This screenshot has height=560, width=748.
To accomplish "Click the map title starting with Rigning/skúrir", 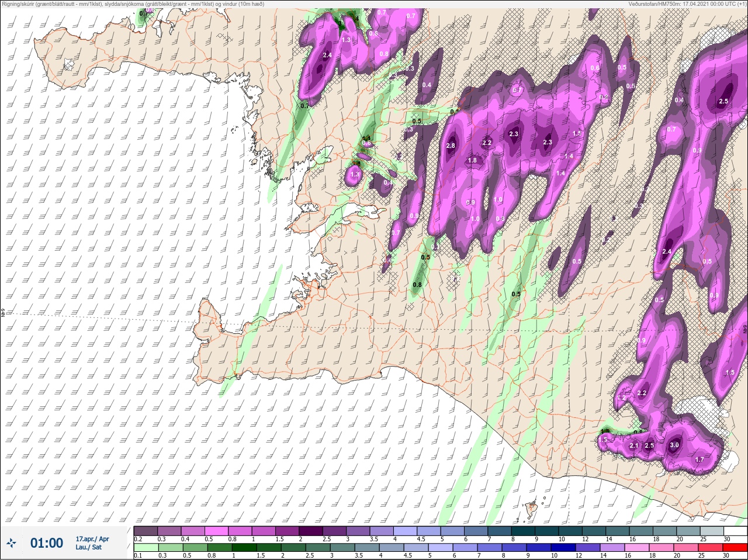I will pyautogui.click(x=133, y=4).
